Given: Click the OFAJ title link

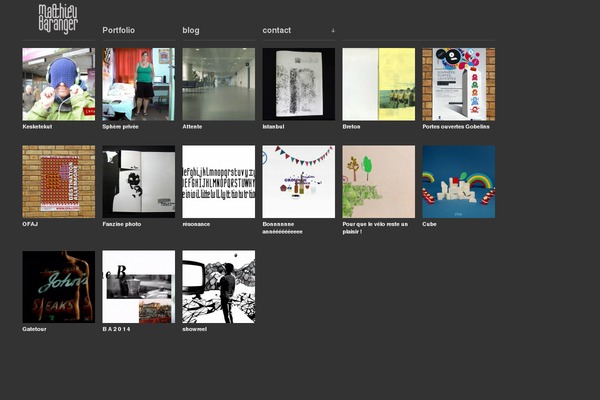Looking at the screenshot, I should coord(30,224).
